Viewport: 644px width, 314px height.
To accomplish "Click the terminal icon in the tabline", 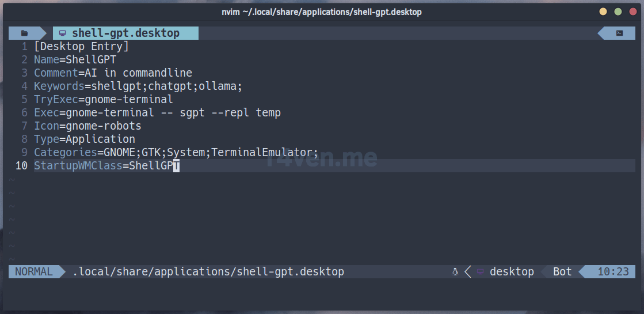I will tap(619, 33).
